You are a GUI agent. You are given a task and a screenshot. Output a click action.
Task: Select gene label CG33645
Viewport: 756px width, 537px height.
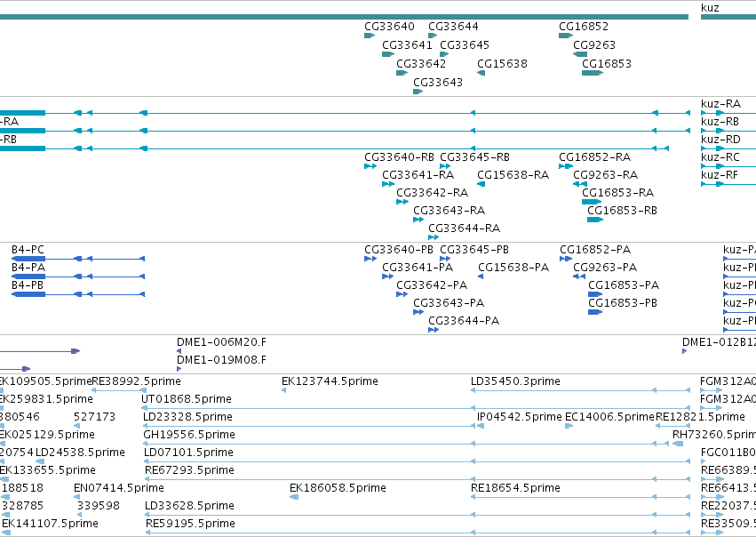coord(465,44)
